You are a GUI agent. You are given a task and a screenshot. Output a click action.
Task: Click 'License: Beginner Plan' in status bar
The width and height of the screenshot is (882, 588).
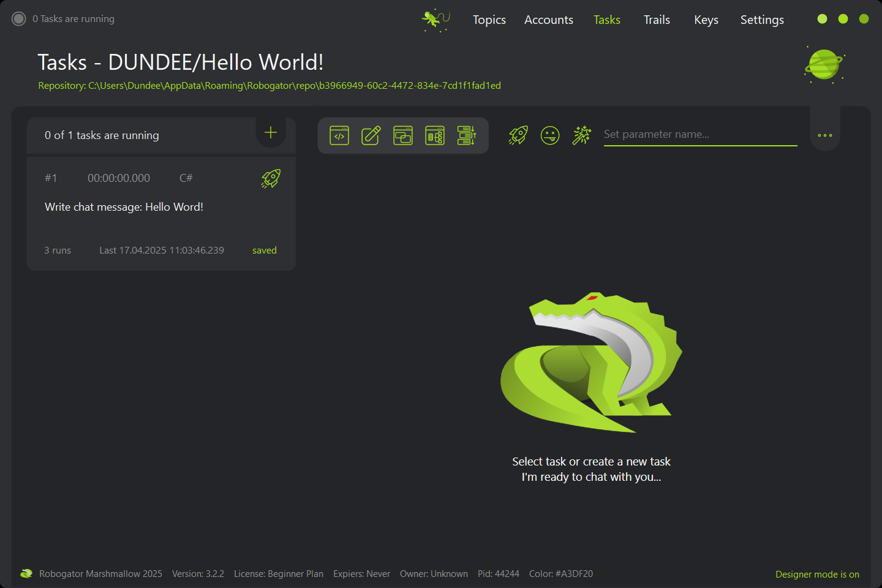[x=279, y=574]
